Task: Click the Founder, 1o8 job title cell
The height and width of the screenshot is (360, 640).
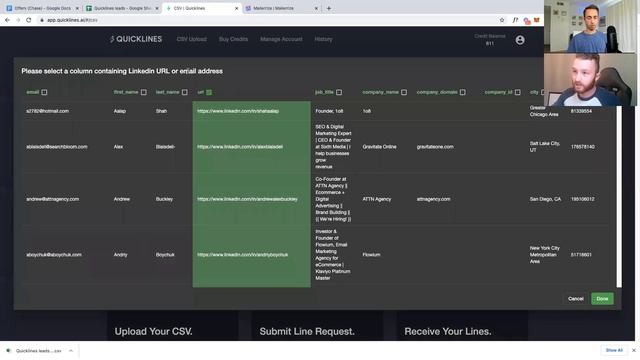Action: click(x=329, y=111)
